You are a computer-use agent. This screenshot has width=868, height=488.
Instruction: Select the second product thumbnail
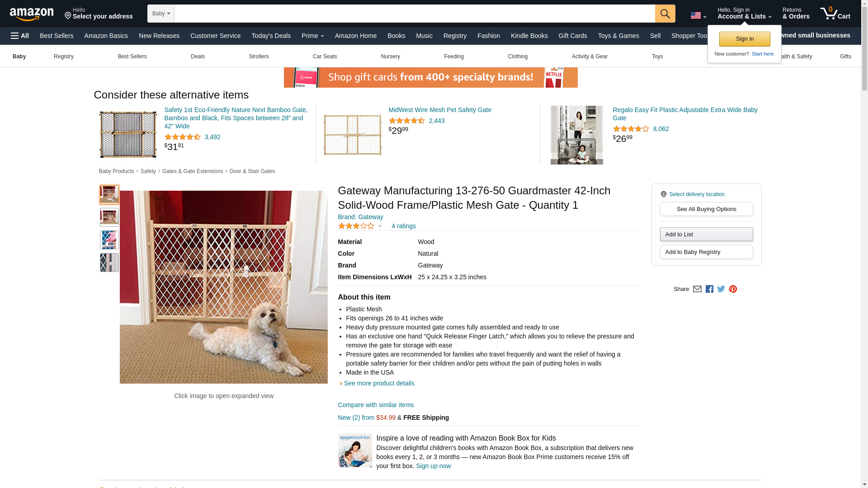click(109, 217)
